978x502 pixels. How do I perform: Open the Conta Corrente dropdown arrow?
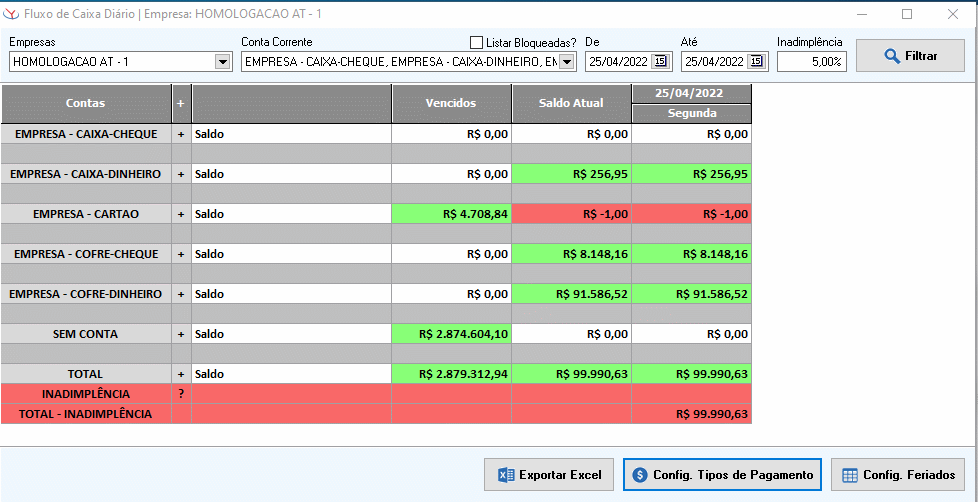(566, 61)
